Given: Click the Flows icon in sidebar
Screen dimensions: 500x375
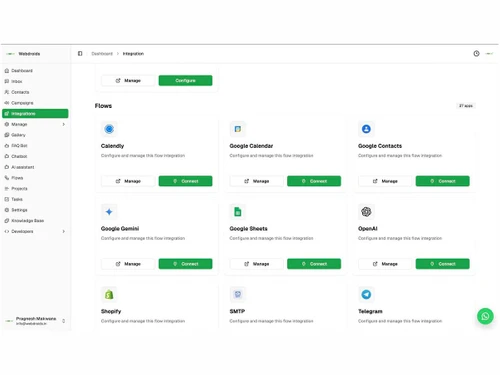Looking at the screenshot, I should (x=7, y=178).
